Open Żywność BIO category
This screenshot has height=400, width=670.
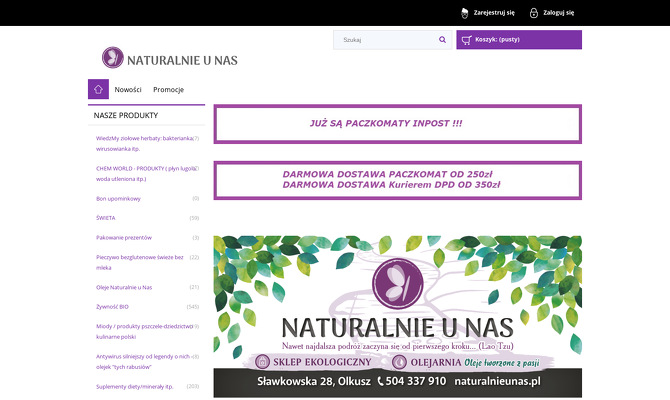tap(112, 307)
